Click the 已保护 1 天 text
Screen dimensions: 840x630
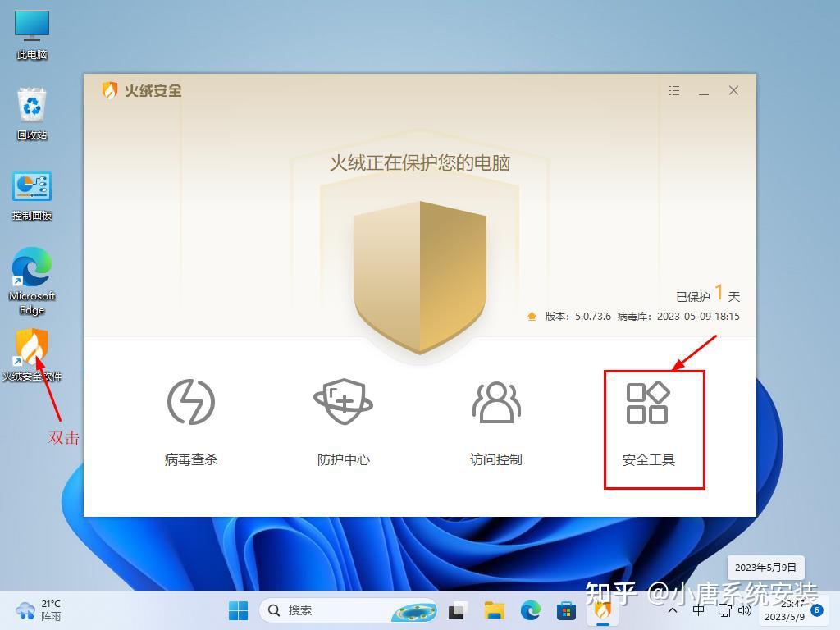tap(708, 294)
